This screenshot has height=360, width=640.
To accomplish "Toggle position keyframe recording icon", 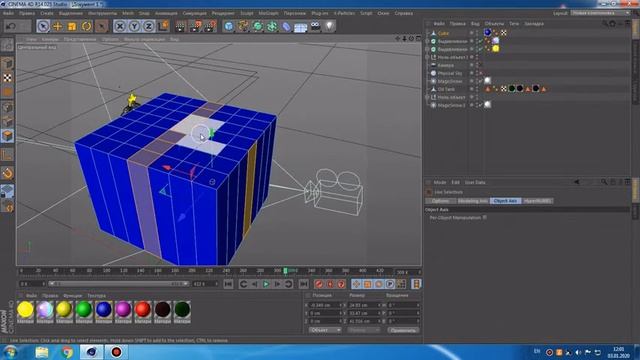I will coord(356,284).
